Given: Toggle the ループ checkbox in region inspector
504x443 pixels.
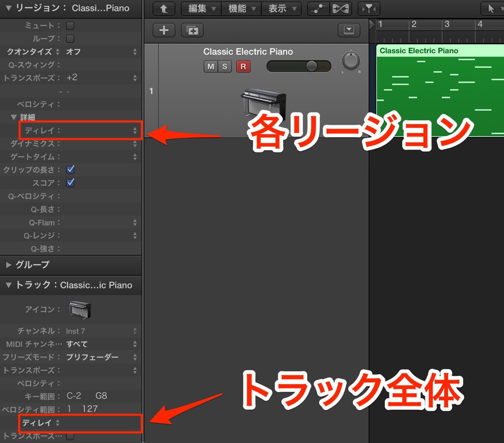Looking at the screenshot, I should 70,39.
